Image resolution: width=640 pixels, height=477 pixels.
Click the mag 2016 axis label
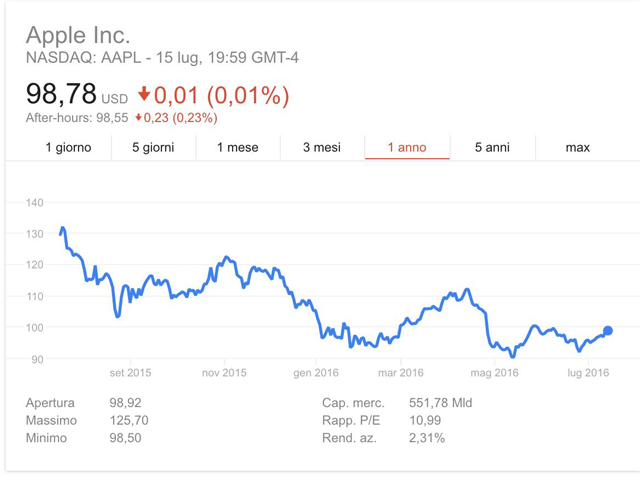tap(494, 373)
